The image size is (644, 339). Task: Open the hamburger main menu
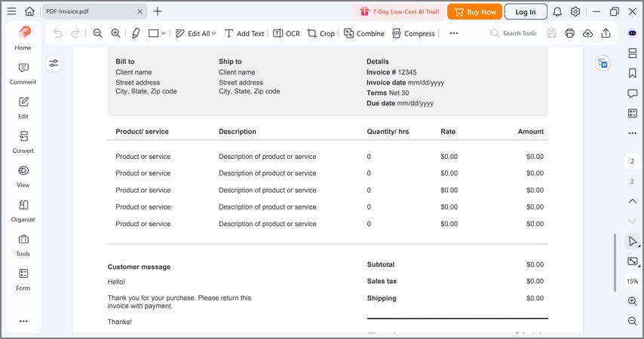point(11,11)
